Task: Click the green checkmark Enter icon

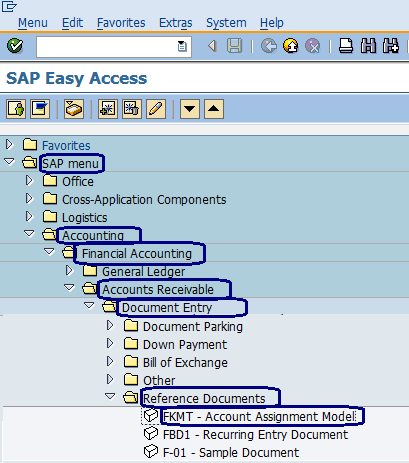Action: click(x=15, y=46)
